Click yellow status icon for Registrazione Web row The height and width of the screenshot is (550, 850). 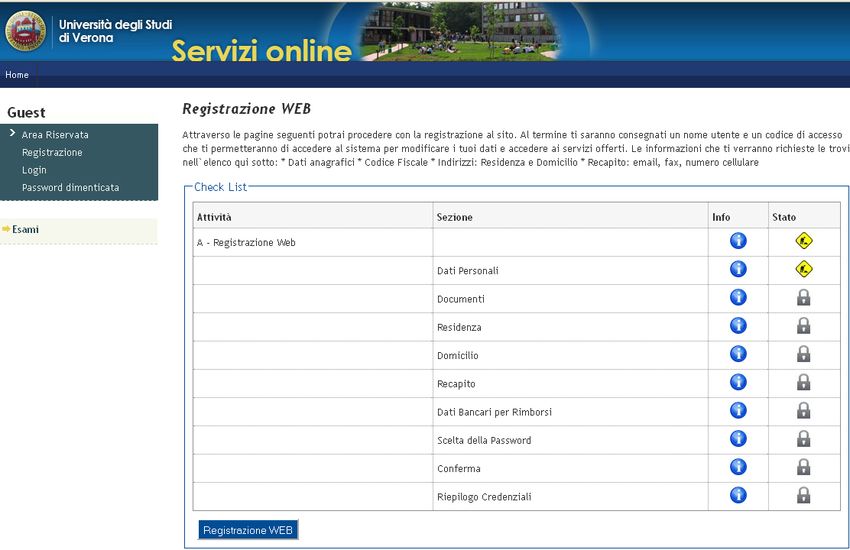(x=803, y=241)
